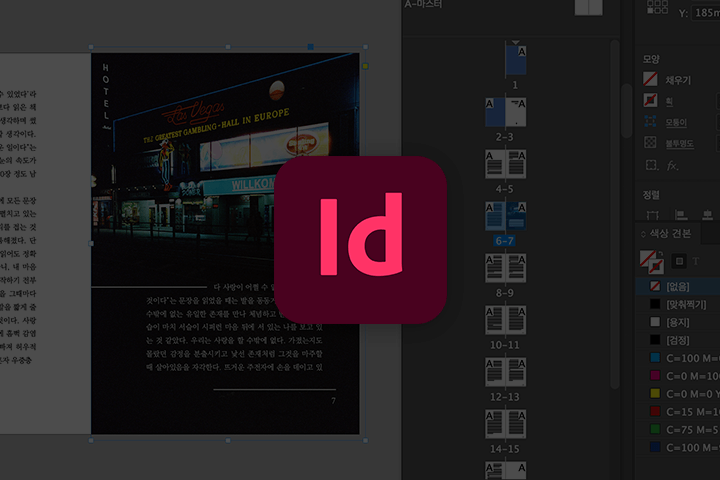The width and height of the screenshot is (720, 480).
Task: Select the cyan C=100 swatch
Action: tap(678, 358)
